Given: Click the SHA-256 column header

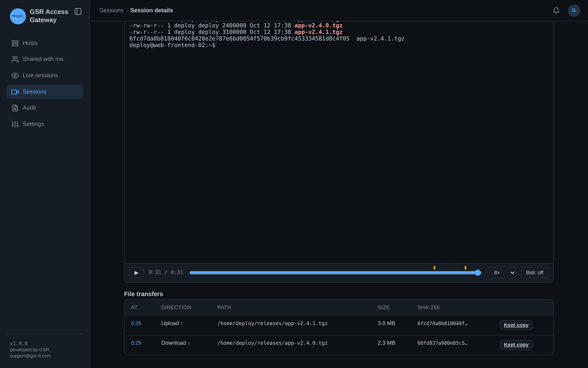Looking at the screenshot, I should pyautogui.click(x=429, y=307).
